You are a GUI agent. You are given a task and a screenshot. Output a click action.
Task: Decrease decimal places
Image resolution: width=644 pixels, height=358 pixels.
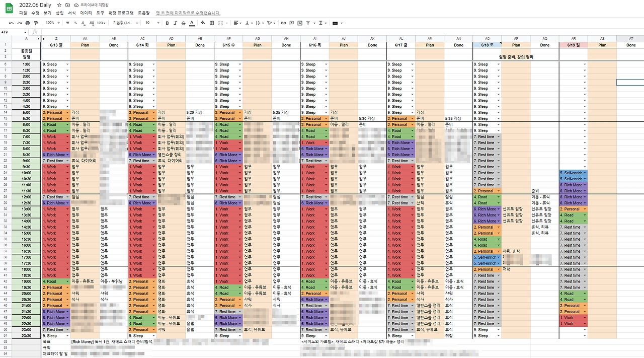tap(83, 23)
